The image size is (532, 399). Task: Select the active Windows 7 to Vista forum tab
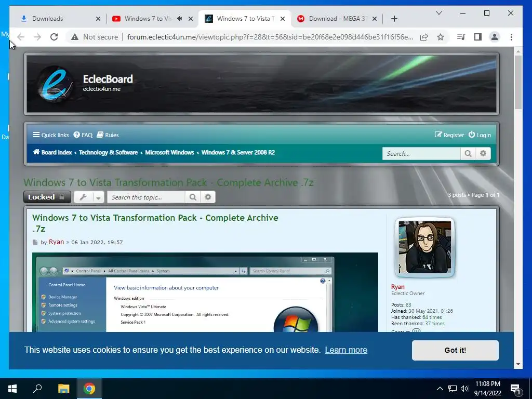[244, 19]
